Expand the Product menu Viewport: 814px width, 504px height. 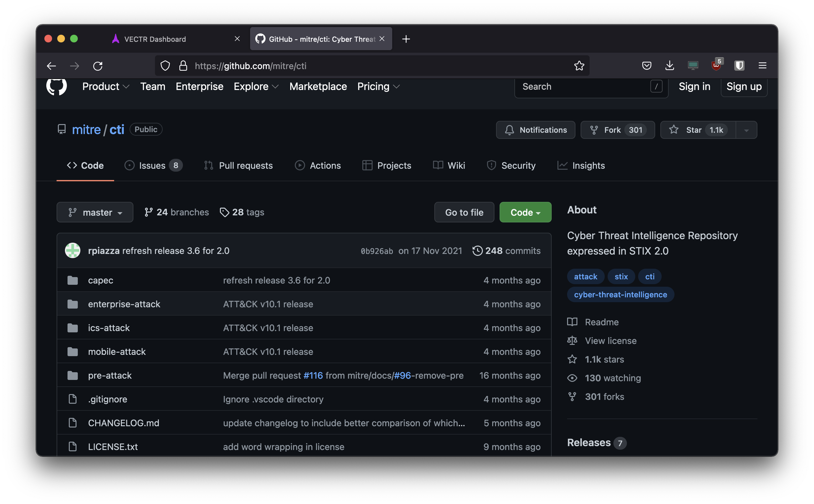coord(106,86)
